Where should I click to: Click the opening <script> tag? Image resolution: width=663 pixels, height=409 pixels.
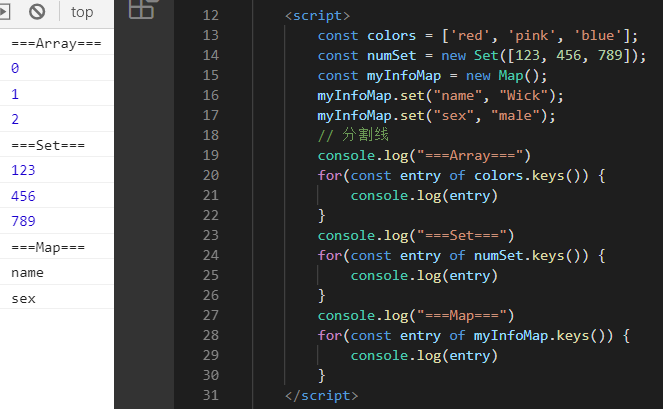(318, 16)
